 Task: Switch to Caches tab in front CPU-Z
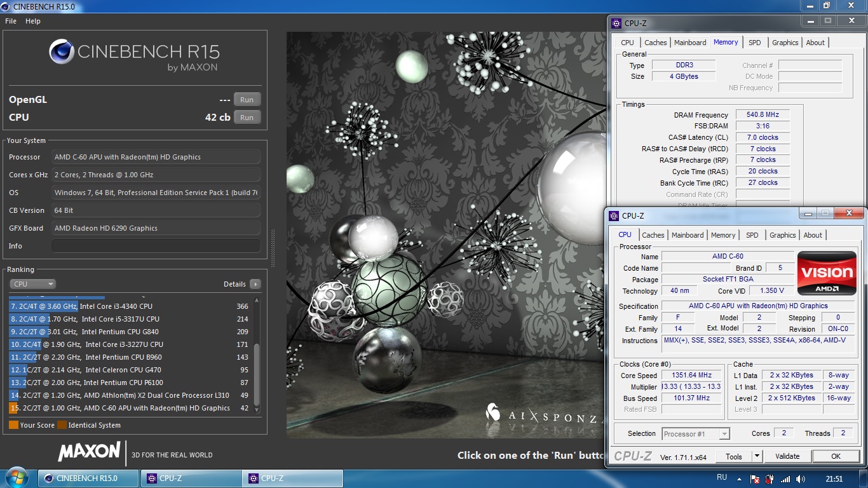[653, 235]
